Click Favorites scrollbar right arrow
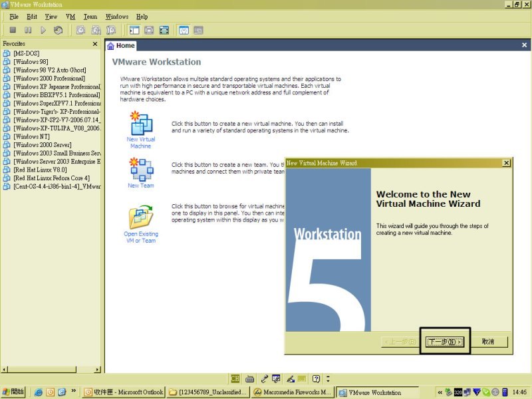 [98, 370]
